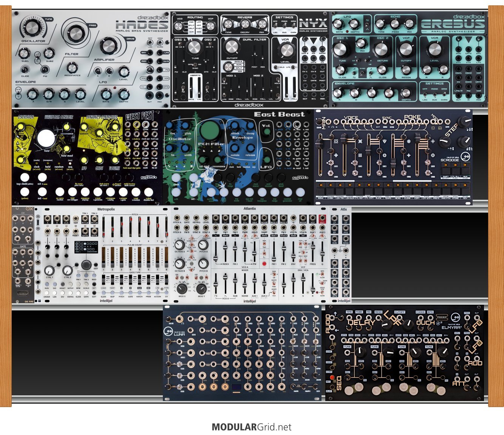Click the West Pest GLIDE knob
Viewport: 504px width, 435px height.
point(99,160)
